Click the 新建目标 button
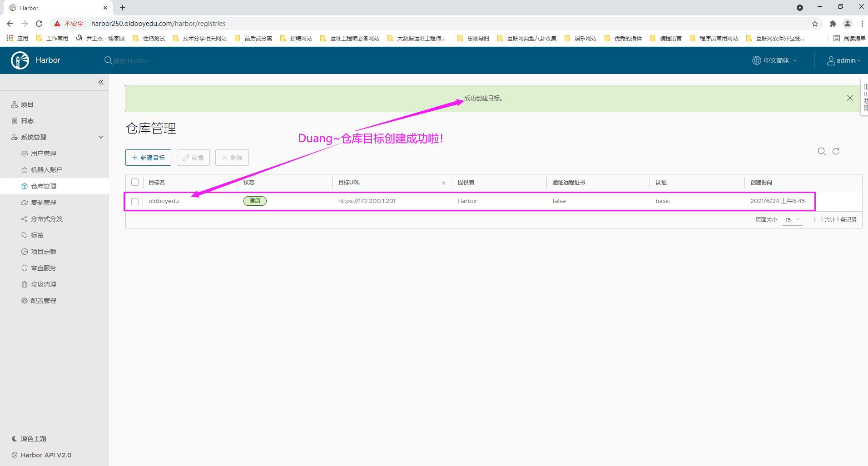The image size is (868, 466). point(148,158)
